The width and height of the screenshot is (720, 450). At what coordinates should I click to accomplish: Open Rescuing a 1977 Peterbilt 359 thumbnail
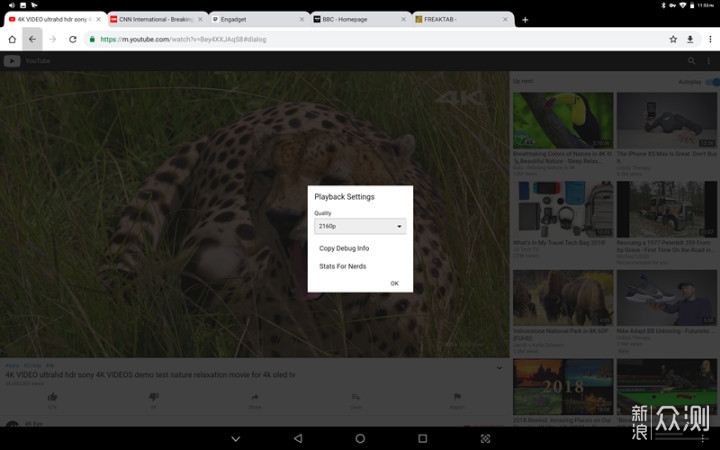click(x=666, y=209)
